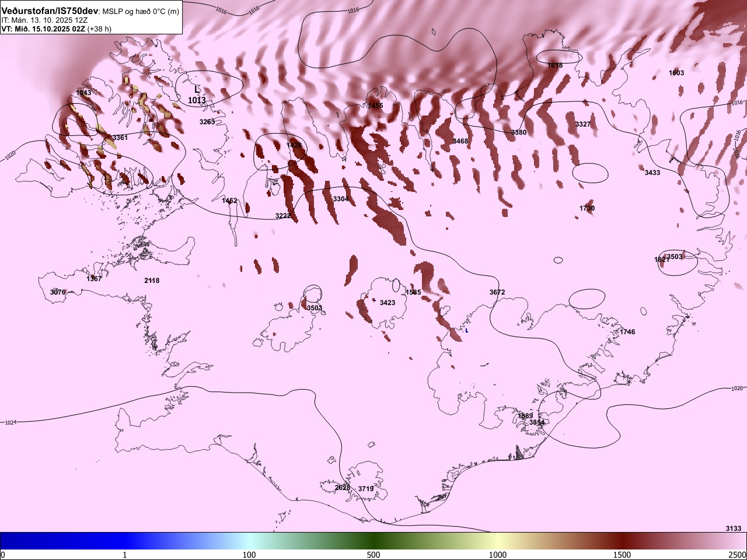Click the Veðurstofan/IS750dev title text
747x560 pixels.
pyautogui.click(x=50, y=11)
